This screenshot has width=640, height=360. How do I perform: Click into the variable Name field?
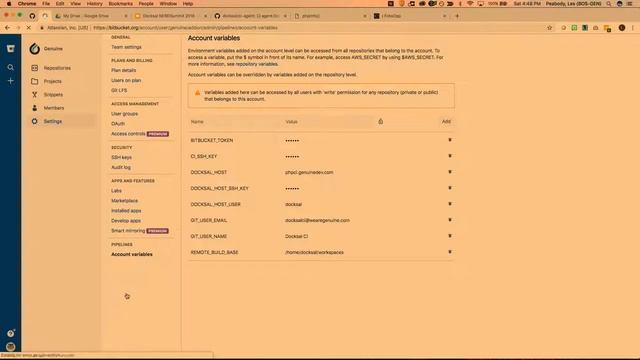pos(235,122)
